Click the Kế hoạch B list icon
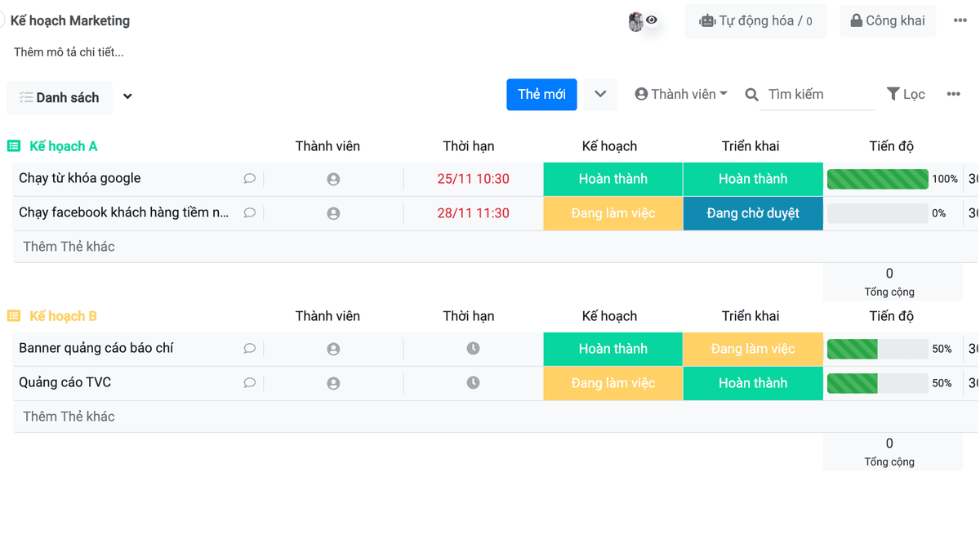This screenshot has width=980, height=553. [x=14, y=316]
